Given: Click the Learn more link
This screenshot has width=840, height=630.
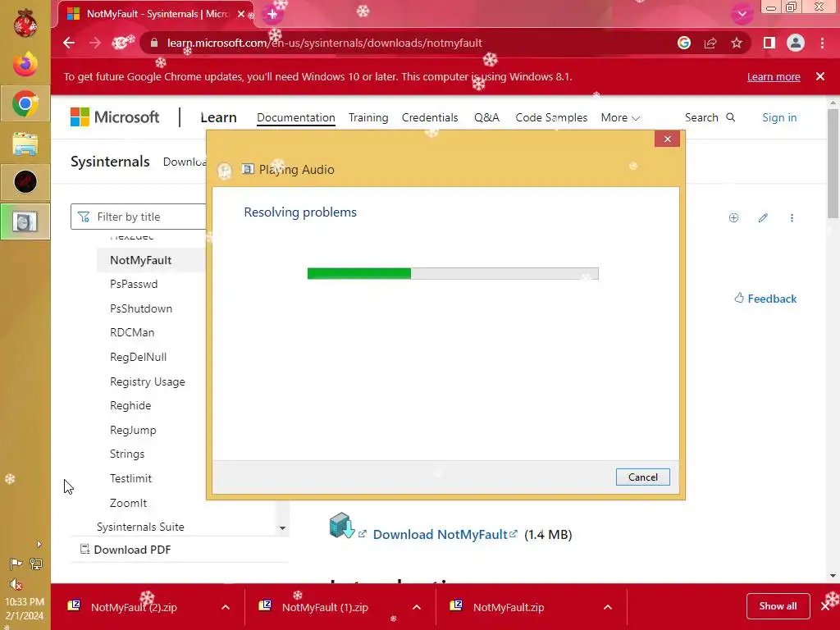Looking at the screenshot, I should click(774, 76).
